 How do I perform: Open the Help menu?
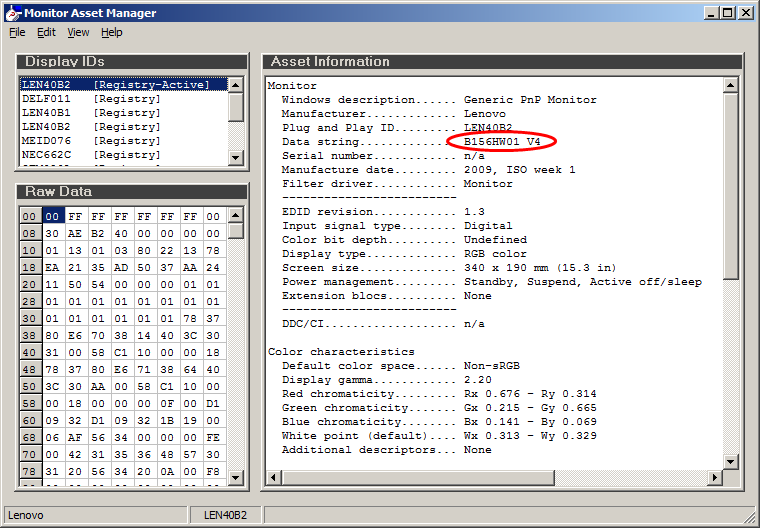[x=111, y=32]
